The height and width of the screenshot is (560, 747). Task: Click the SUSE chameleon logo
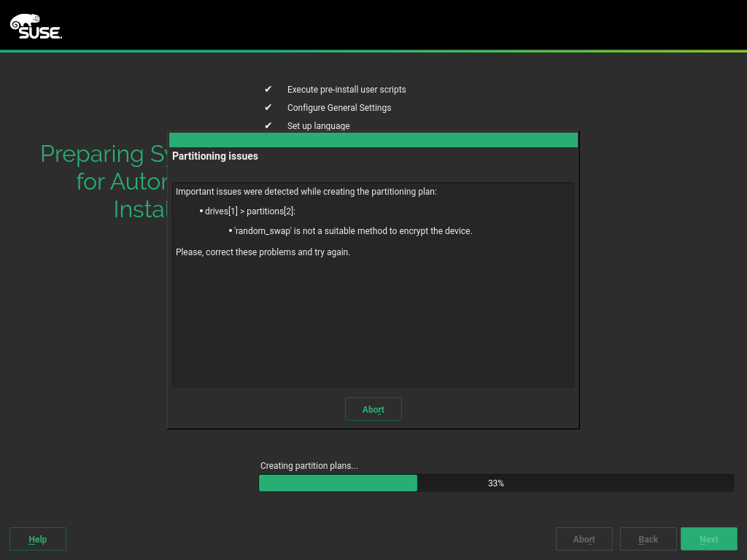point(36,26)
